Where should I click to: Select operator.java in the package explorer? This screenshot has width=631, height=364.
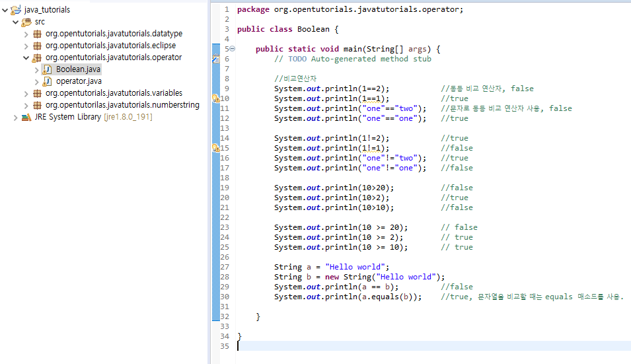click(79, 81)
